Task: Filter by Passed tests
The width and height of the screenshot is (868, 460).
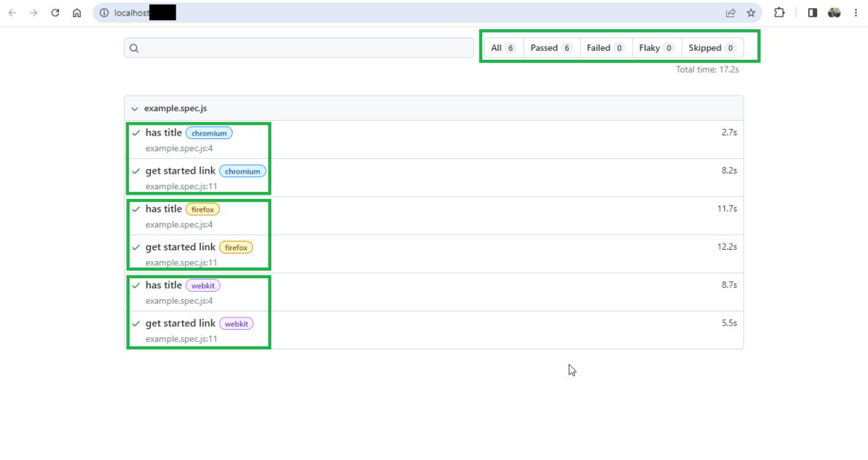Action: coord(551,48)
